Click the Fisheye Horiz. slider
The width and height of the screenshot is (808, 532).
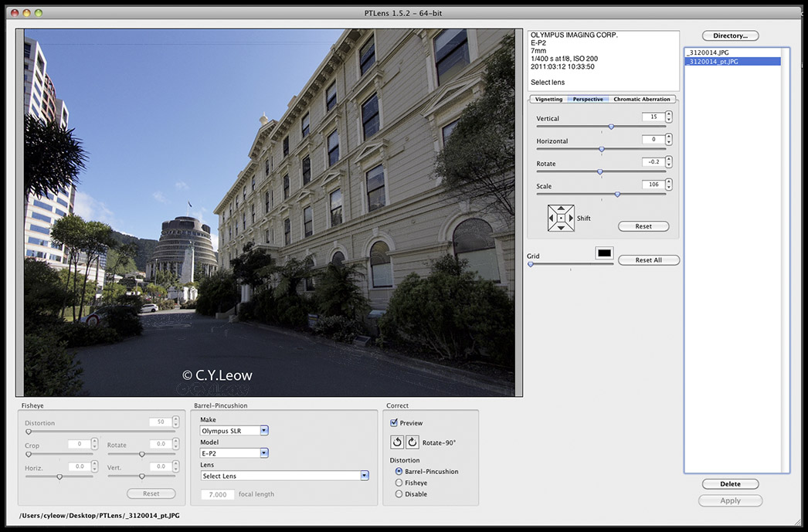coord(59,477)
